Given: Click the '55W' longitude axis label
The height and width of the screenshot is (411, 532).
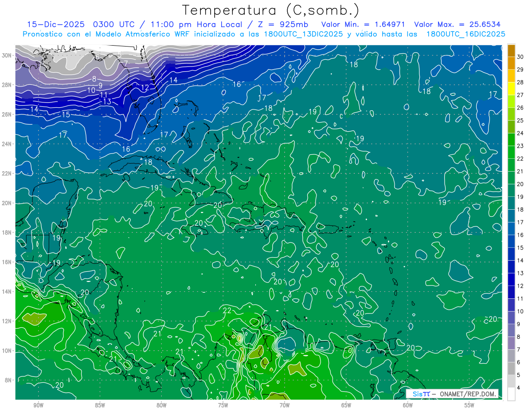Looking at the screenshot, I should 469,405.
